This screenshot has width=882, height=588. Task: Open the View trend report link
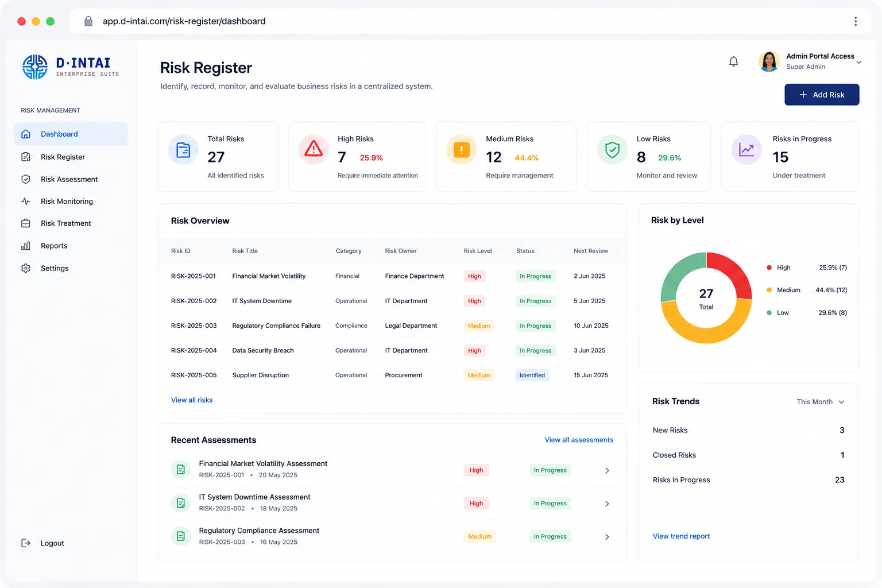click(x=681, y=536)
